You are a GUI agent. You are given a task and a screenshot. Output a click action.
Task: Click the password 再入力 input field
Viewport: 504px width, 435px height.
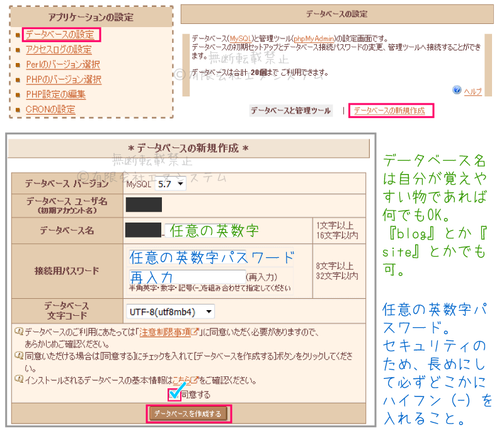pos(187,277)
